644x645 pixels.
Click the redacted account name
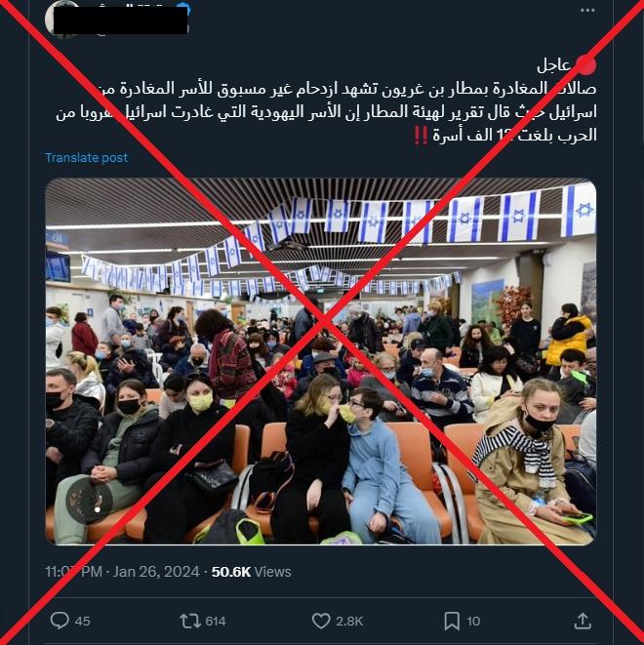click(121, 20)
